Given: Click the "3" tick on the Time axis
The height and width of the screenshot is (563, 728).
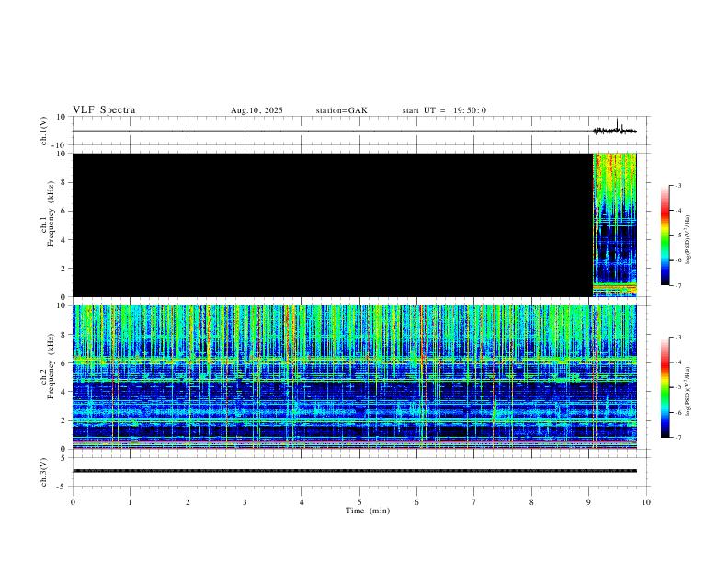Looking at the screenshot, I should coord(245,502).
